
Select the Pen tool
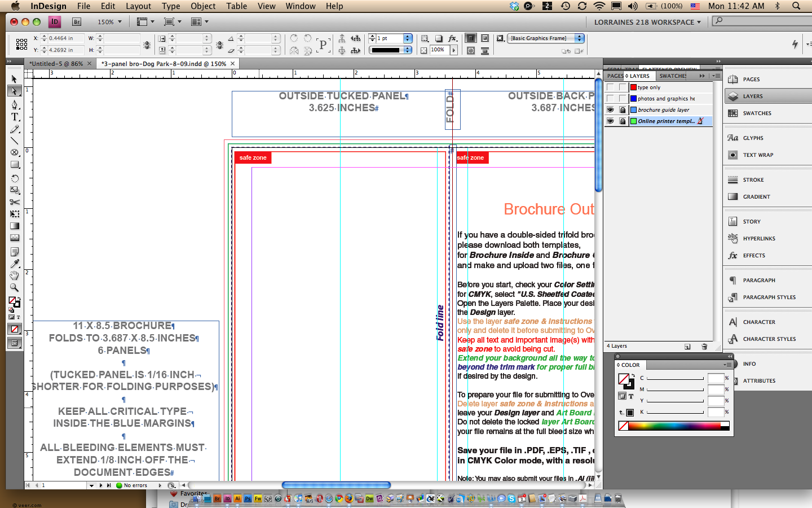(15, 105)
